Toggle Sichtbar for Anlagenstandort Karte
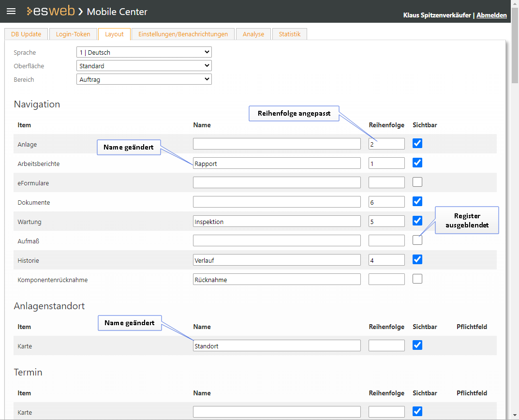The height and width of the screenshot is (420, 519). 417,345
